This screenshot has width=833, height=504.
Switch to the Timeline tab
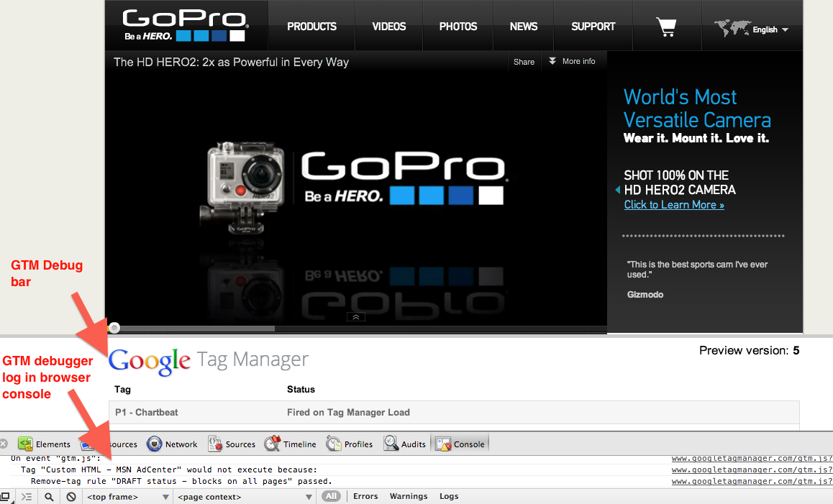290,444
